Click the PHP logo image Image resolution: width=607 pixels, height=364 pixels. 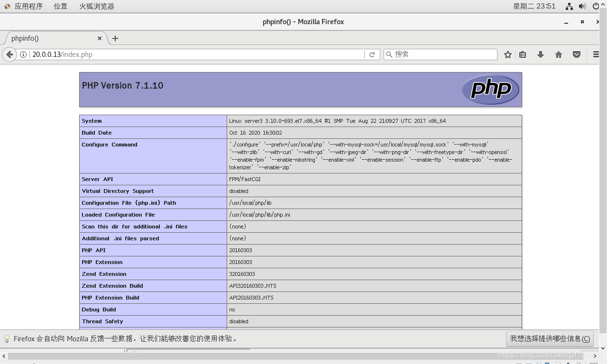491,90
